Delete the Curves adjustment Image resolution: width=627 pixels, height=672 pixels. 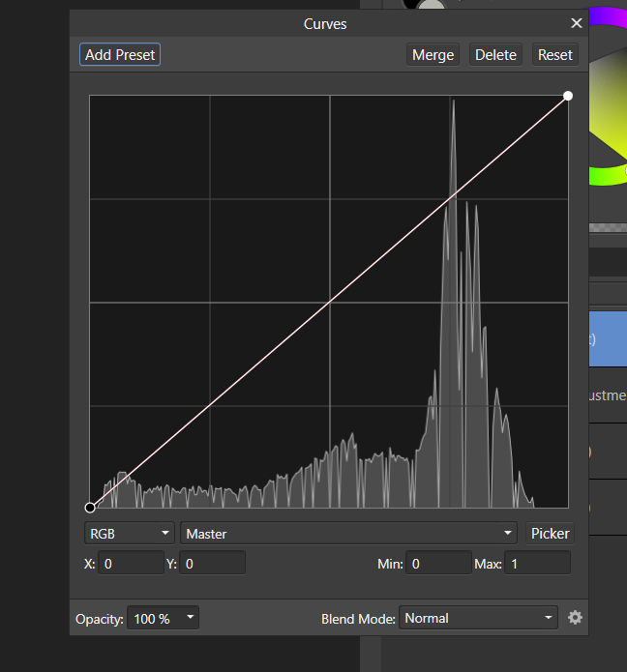click(x=495, y=54)
